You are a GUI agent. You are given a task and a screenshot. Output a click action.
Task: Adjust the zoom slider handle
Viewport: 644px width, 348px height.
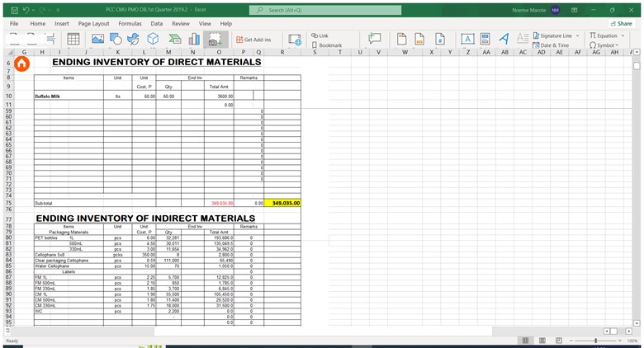pyautogui.click(x=595, y=341)
